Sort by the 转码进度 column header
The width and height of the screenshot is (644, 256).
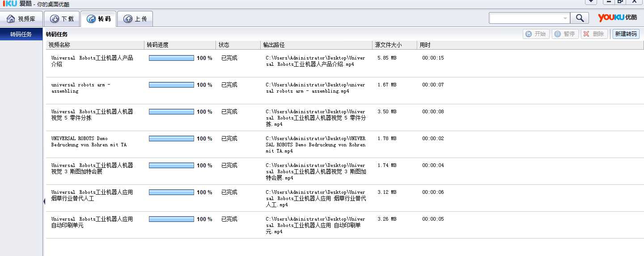(x=180, y=45)
